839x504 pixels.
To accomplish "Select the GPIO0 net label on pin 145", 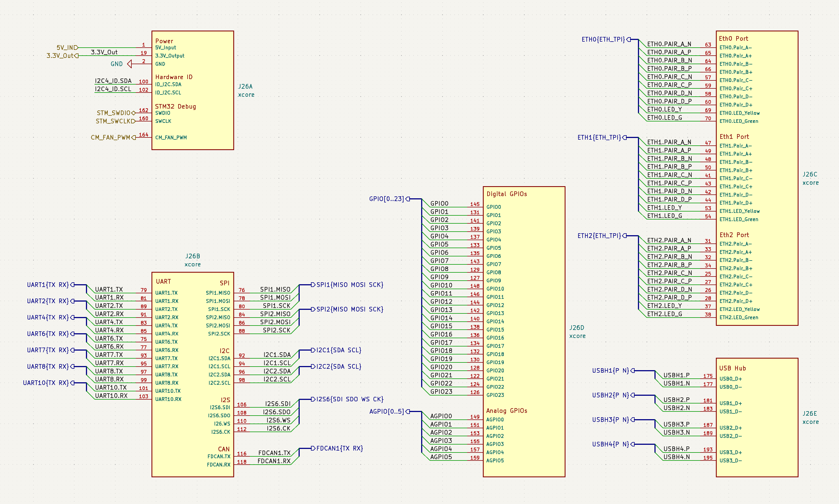I will (439, 204).
